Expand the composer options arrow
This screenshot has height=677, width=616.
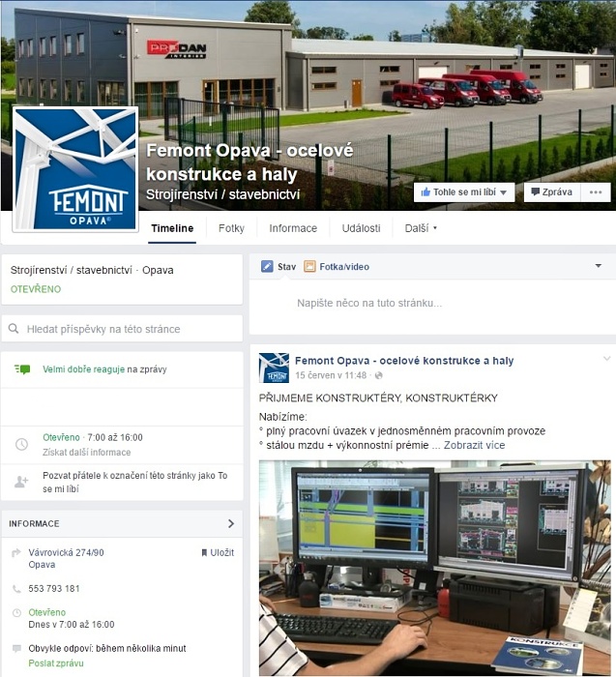pyautogui.click(x=600, y=265)
